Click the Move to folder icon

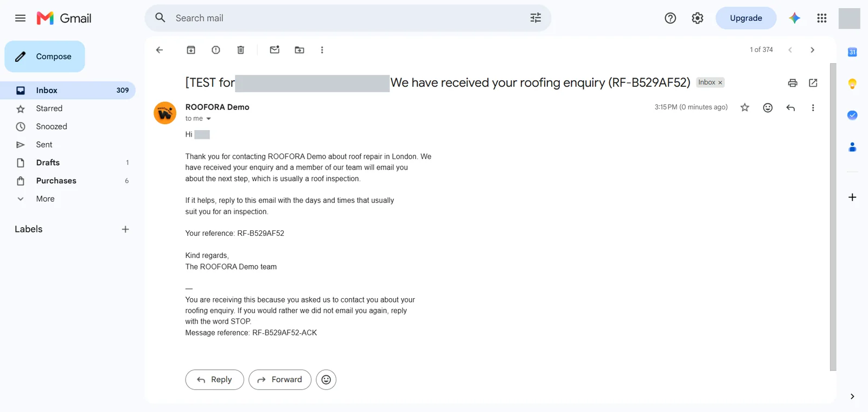299,50
